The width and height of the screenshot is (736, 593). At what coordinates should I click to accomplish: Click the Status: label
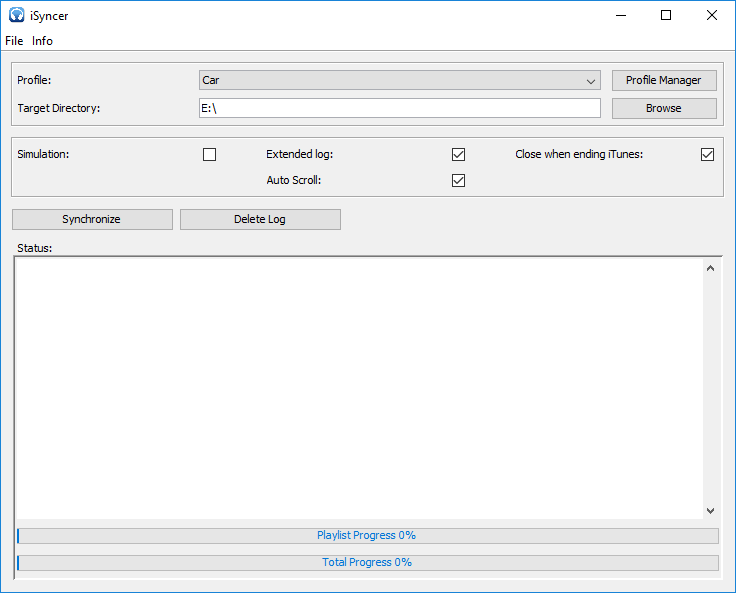pos(35,248)
